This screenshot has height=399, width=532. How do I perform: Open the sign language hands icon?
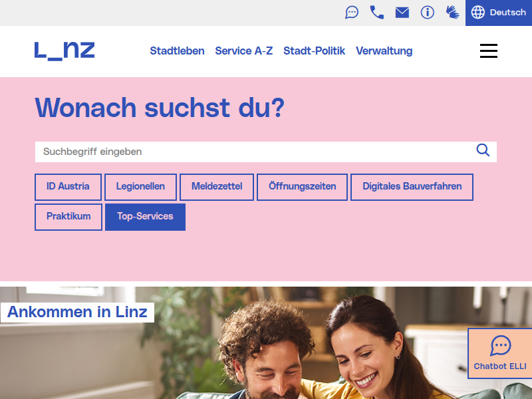(x=452, y=13)
